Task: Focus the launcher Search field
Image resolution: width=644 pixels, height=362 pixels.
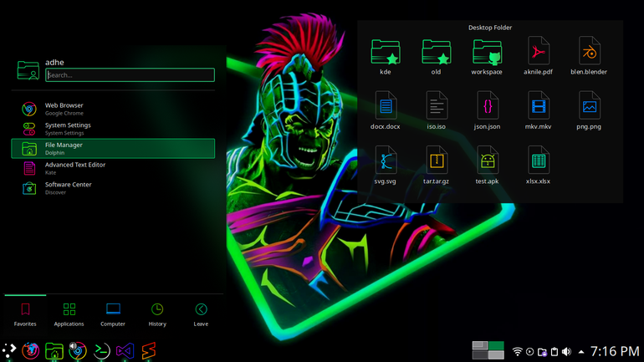Action: (x=130, y=74)
